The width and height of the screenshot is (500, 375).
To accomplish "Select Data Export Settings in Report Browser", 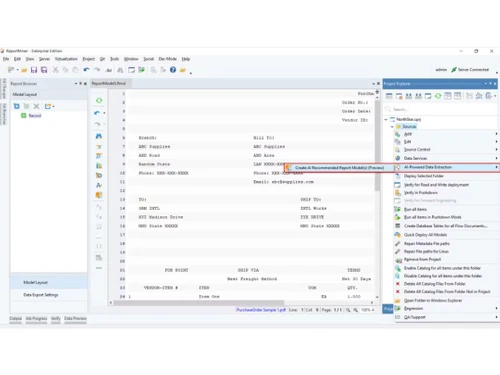I will tap(49, 295).
